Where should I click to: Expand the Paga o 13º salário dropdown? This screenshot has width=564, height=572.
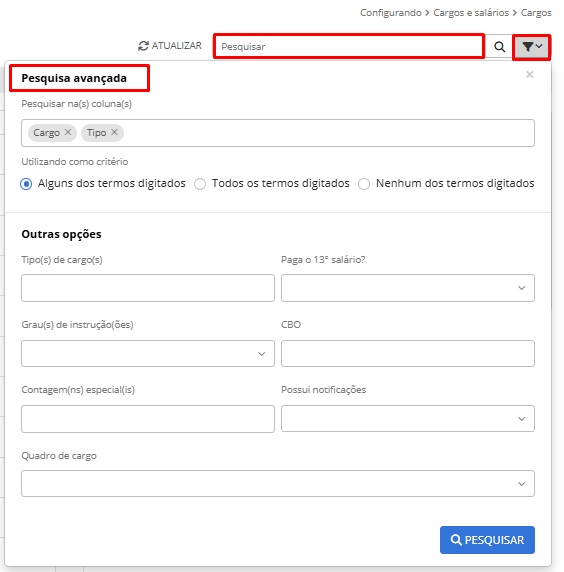[408, 288]
